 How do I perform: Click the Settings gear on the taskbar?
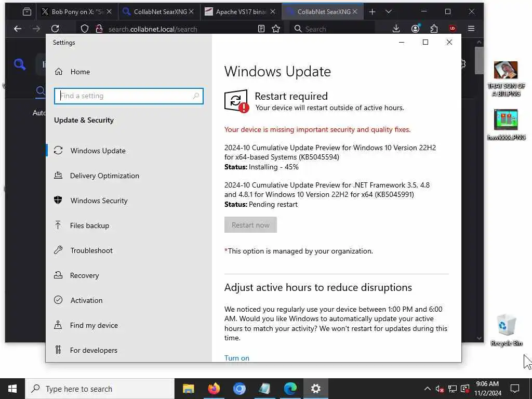[316, 389]
